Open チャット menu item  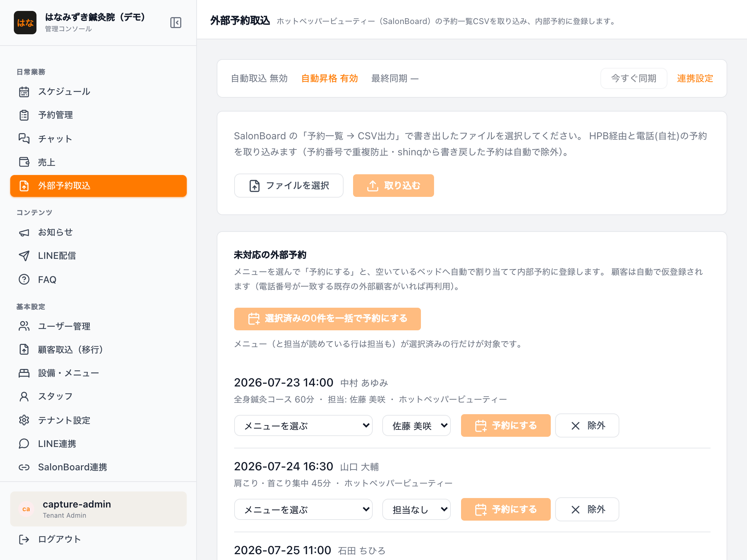[98, 139]
